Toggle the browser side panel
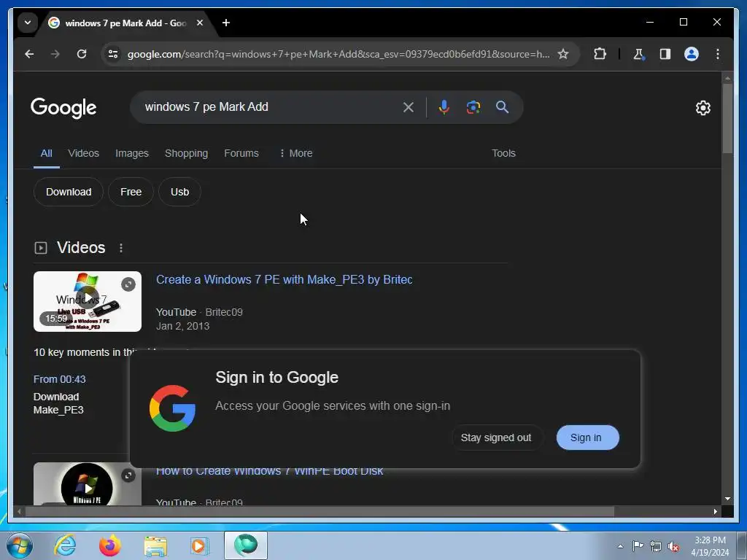This screenshot has height=560, width=747. click(665, 54)
